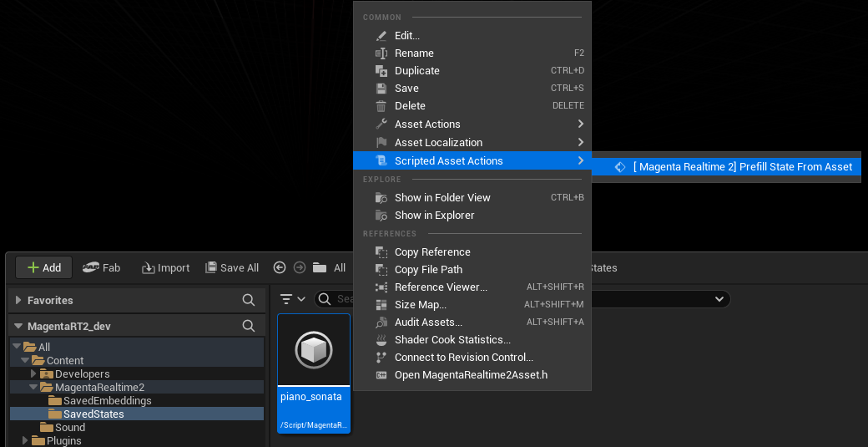
Task: Open the Fab button
Action: (101, 267)
